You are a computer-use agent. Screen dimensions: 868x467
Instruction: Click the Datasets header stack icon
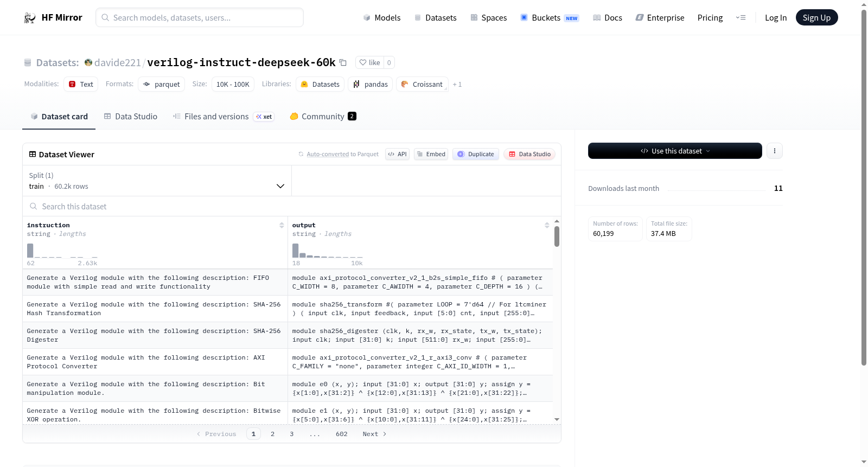tap(28, 63)
